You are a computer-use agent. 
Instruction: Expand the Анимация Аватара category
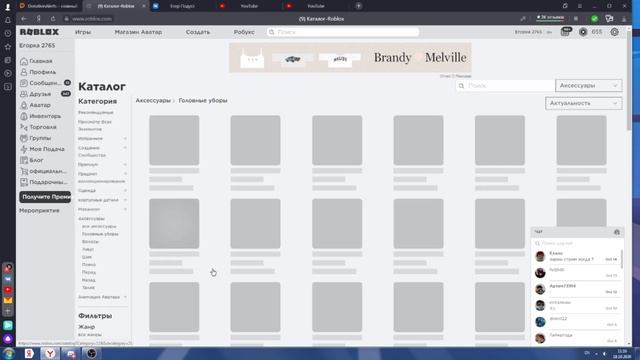(x=125, y=297)
